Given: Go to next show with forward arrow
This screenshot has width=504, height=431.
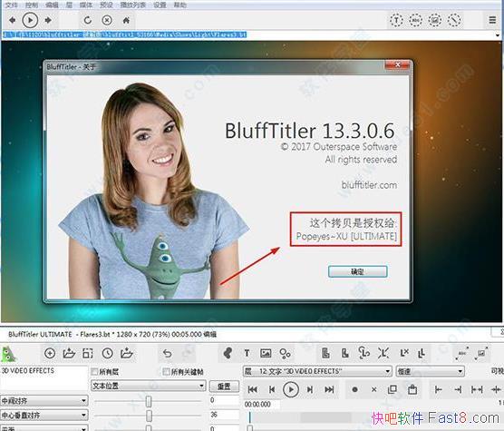Looking at the screenshot, I should coord(48,20).
